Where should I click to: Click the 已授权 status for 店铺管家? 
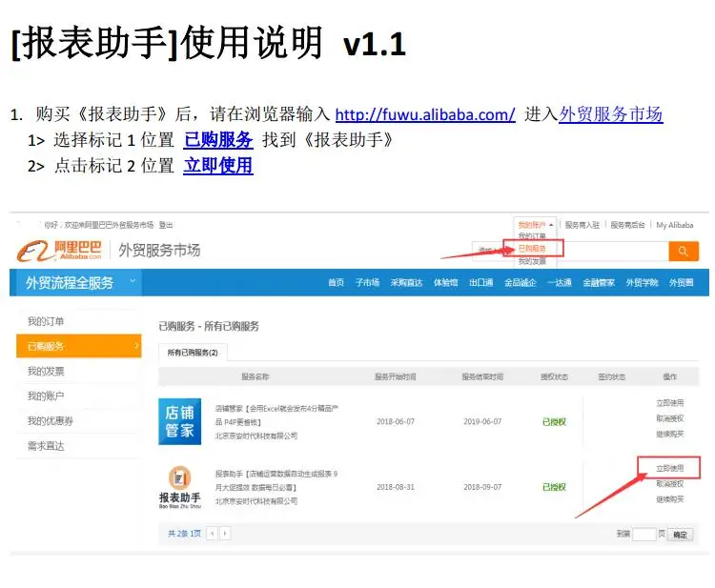[x=554, y=421]
